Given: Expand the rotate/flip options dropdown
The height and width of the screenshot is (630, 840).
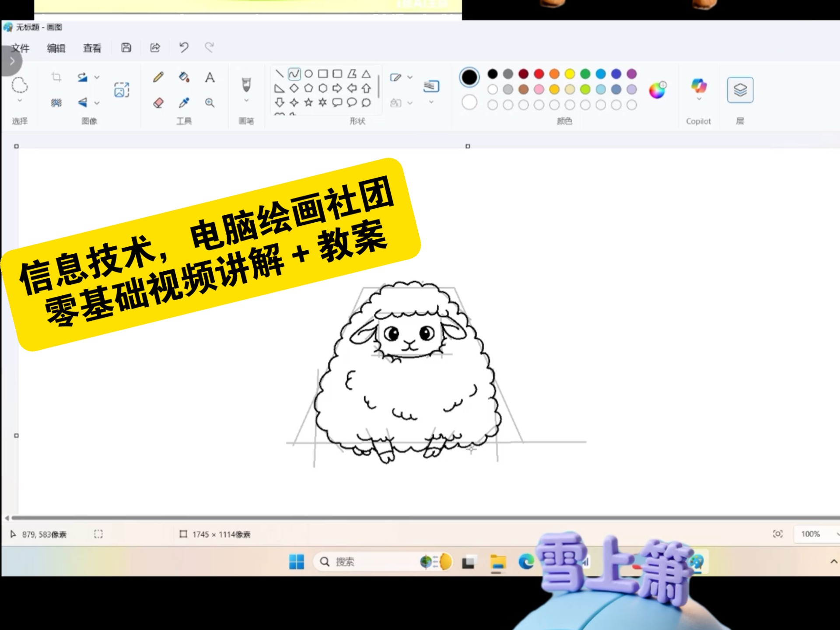Looking at the screenshot, I should coord(97,77).
